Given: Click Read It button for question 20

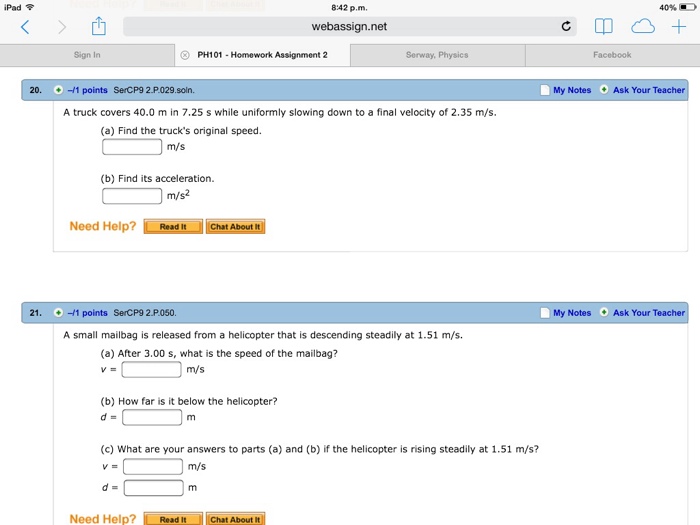Looking at the screenshot, I should [x=173, y=227].
